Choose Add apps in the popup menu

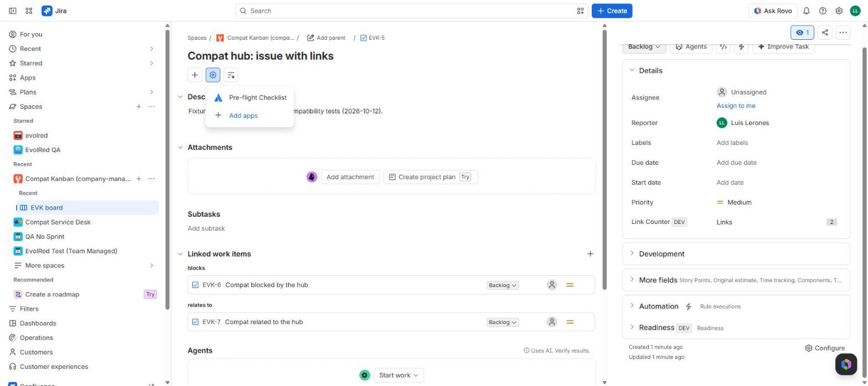(x=250, y=116)
